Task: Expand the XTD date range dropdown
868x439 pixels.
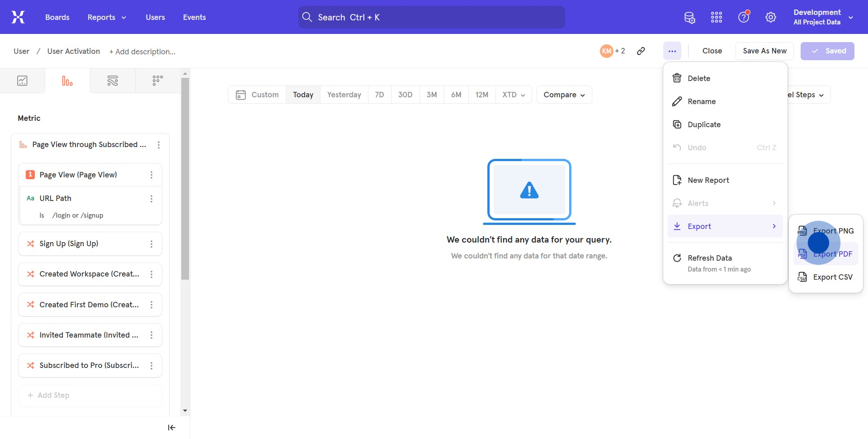Action: click(x=514, y=95)
